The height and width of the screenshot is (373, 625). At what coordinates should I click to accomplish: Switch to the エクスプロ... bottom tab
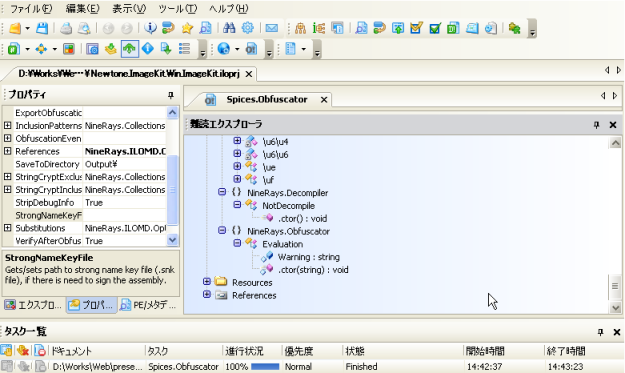[x=33, y=305]
